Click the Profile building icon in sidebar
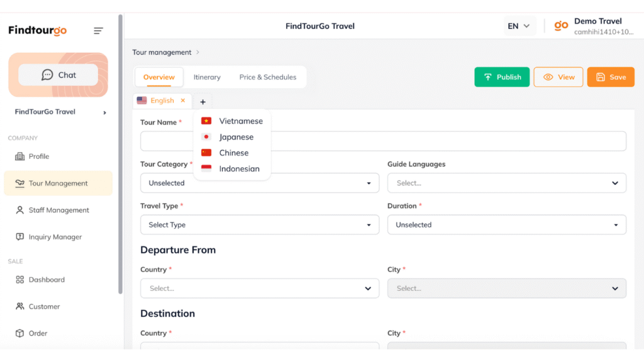This screenshot has width=644, height=362. coord(19,156)
